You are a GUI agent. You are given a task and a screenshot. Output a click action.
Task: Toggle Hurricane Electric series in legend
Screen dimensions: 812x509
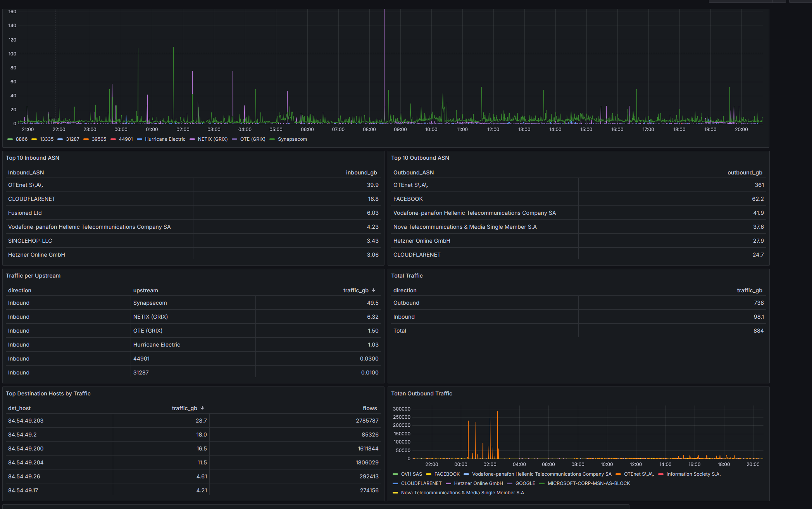tap(165, 139)
